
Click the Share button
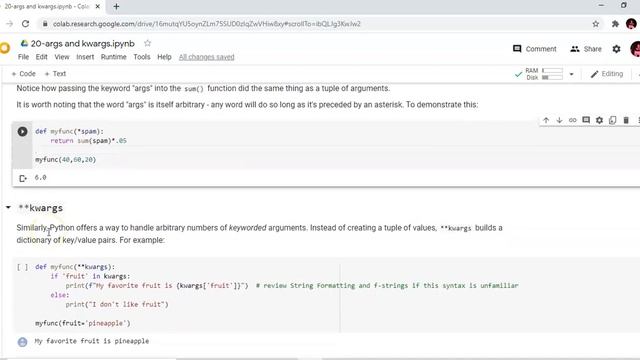tap(586, 49)
